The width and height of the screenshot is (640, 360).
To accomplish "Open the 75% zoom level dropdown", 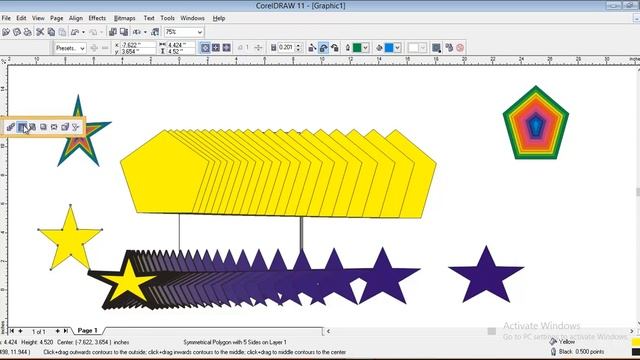I will pos(200,32).
